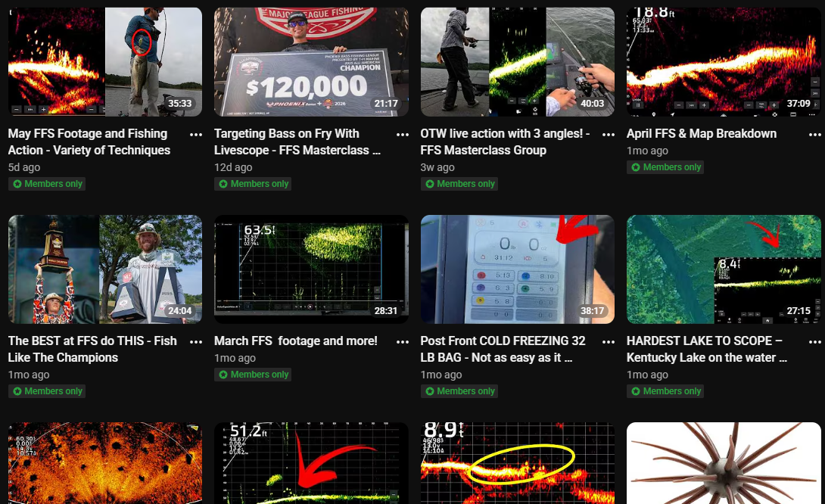Open the March FFS 28:31 thumbnail

pos(312,269)
